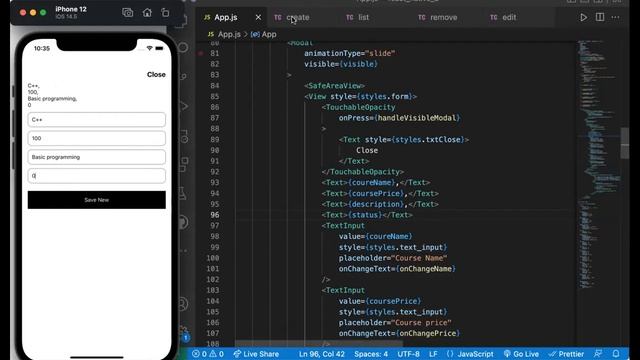Screen dimensions: 640x360
Task: Focus the Basic programming description field
Action: tap(97, 157)
